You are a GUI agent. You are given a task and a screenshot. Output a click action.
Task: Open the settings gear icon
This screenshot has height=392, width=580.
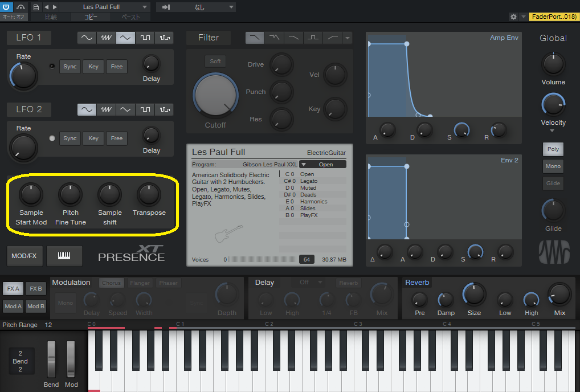coord(513,17)
